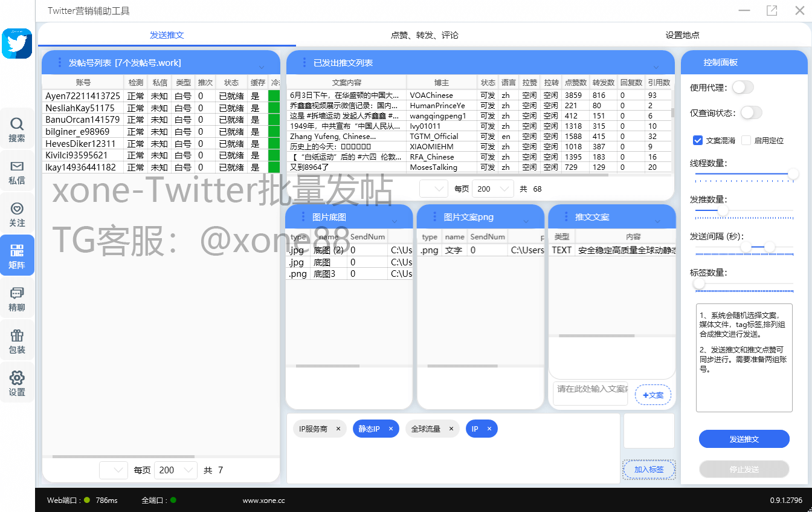
Task: Click the Twitter bird logo icon
Action: pos(17,44)
